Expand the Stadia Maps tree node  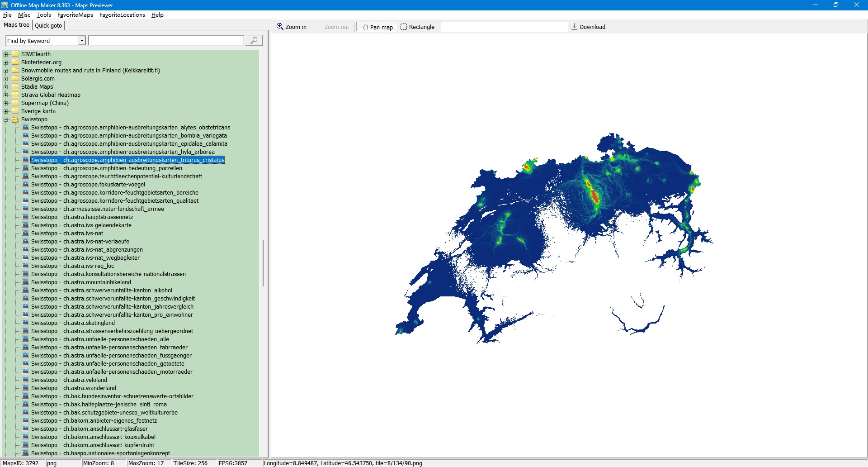[x=6, y=87]
